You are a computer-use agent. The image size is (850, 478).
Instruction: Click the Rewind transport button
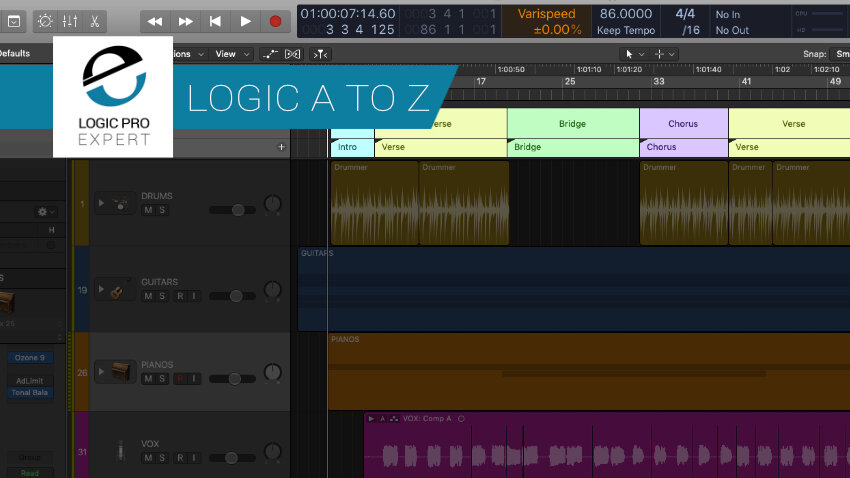tap(155, 22)
